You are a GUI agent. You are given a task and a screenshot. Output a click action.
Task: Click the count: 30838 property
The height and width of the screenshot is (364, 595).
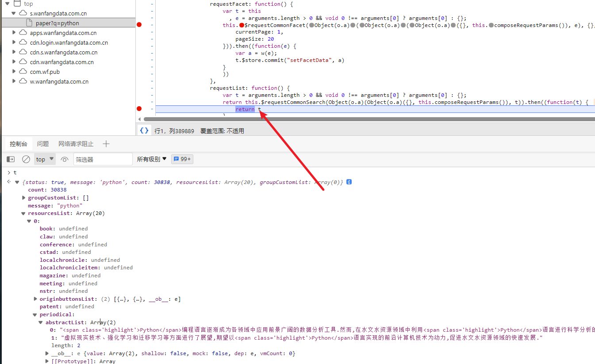coord(47,190)
